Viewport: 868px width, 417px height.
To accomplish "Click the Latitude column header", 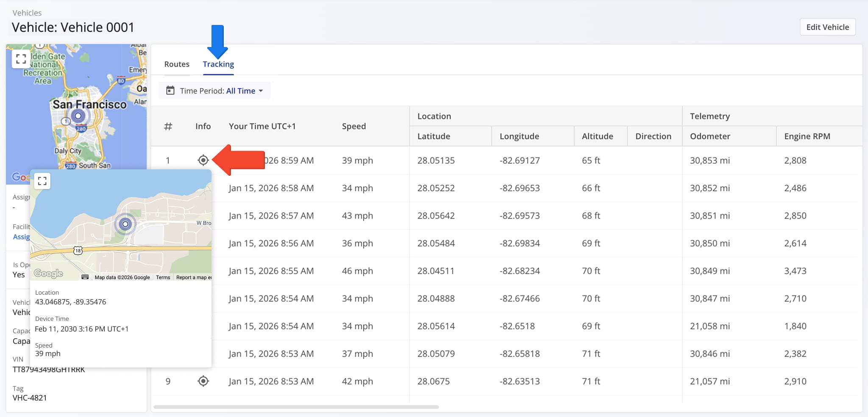I will (x=434, y=136).
